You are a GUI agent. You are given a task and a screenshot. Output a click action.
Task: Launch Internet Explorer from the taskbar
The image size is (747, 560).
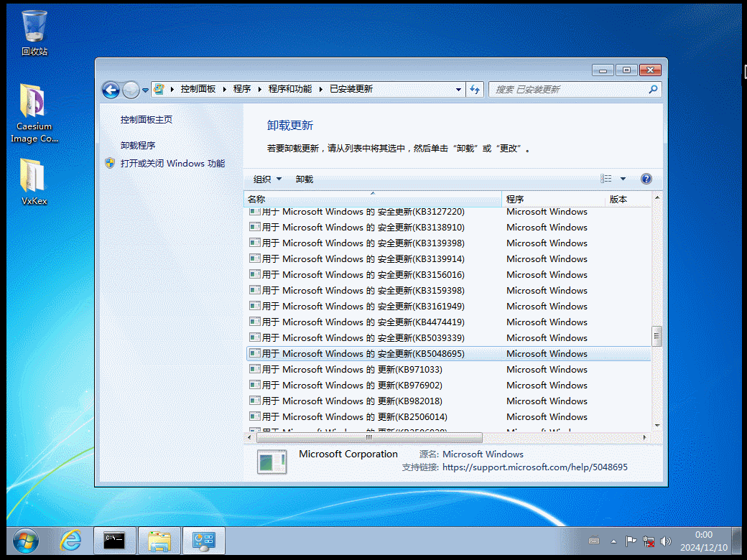(x=70, y=541)
